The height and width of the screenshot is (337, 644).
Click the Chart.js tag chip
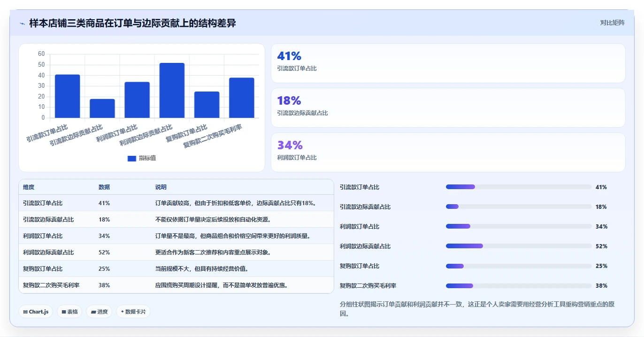36,312
